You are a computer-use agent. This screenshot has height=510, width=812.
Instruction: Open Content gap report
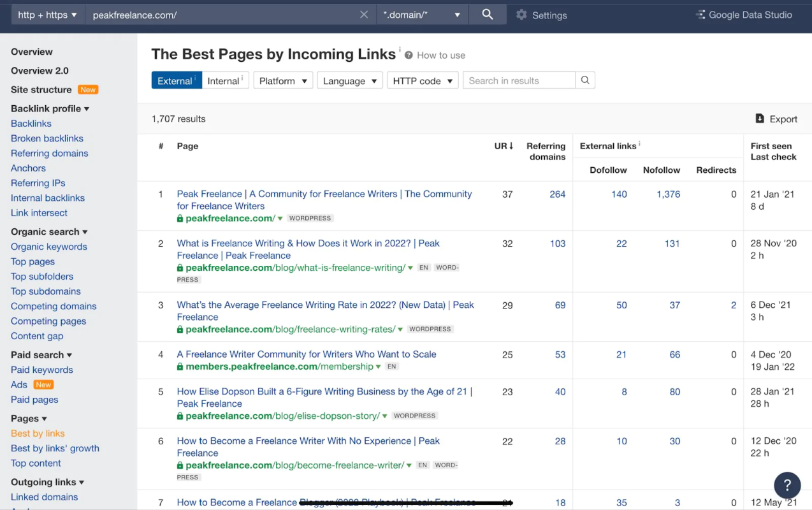click(x=37, y=336)
